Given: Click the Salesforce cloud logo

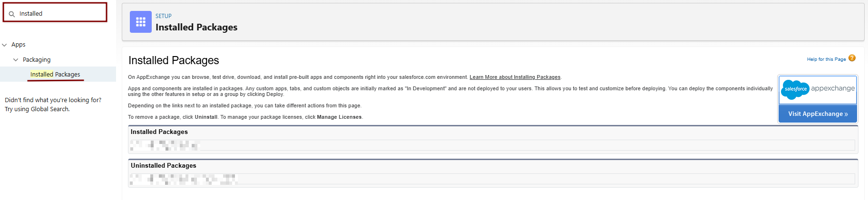Looking at the screenshot, I should [795, 89].
